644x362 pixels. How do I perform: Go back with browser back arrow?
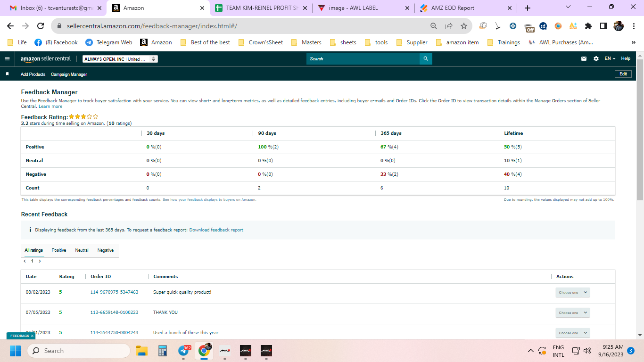pos(10,26)
